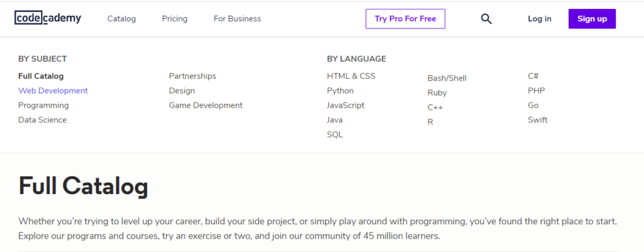Select Web Development subject

(x=53, y=91)
